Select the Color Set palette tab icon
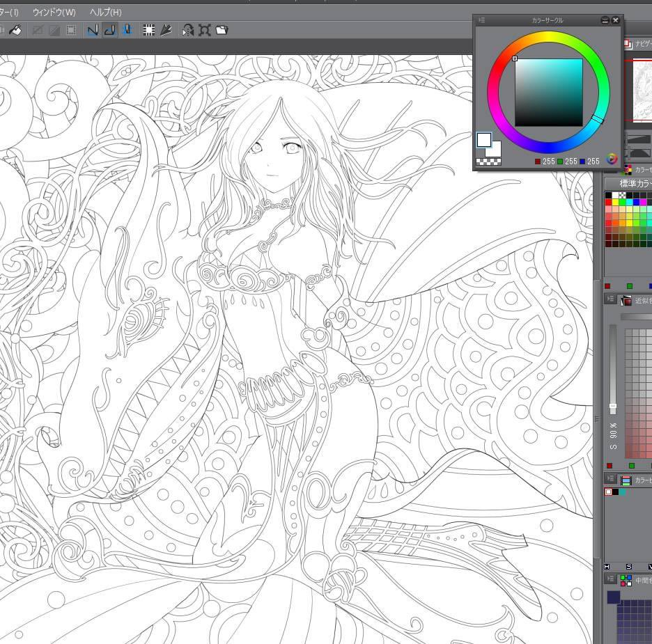This screenshot has height=644, width=652. 627,169
